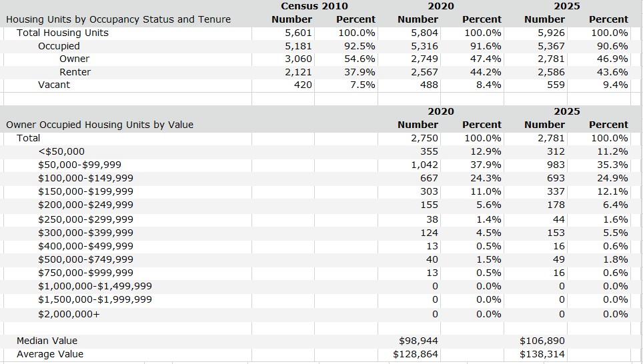Select the $300,000-$399,999 row label
643x364 pixels.
(x=85, y=233)
